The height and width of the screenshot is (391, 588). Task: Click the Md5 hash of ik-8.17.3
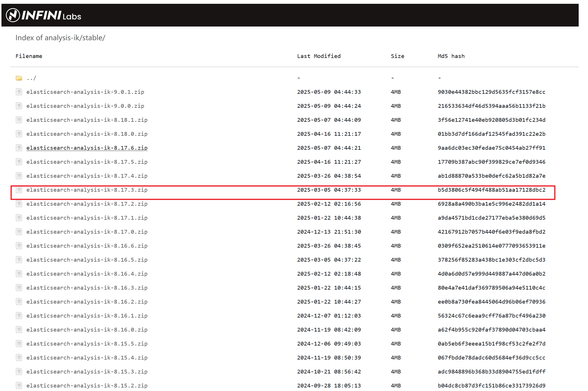(x=491, y=190)
